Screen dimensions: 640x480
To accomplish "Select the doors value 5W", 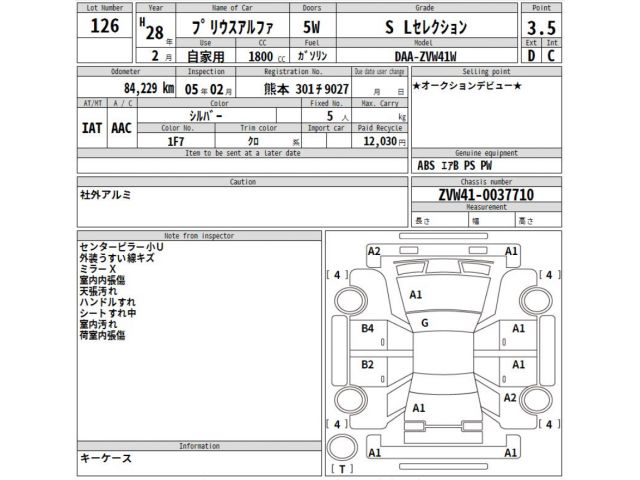I will click(x=312, y=27).
